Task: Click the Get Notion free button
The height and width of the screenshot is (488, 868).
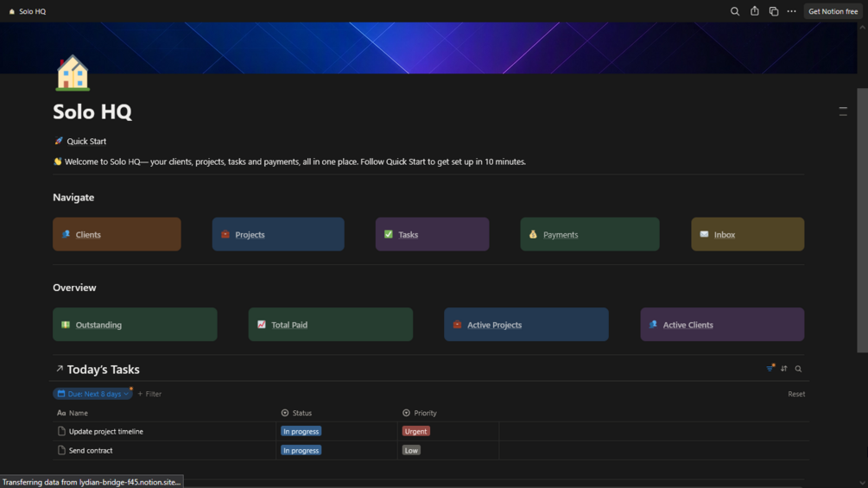Action: pyautogui.click(x=833, y=11)
